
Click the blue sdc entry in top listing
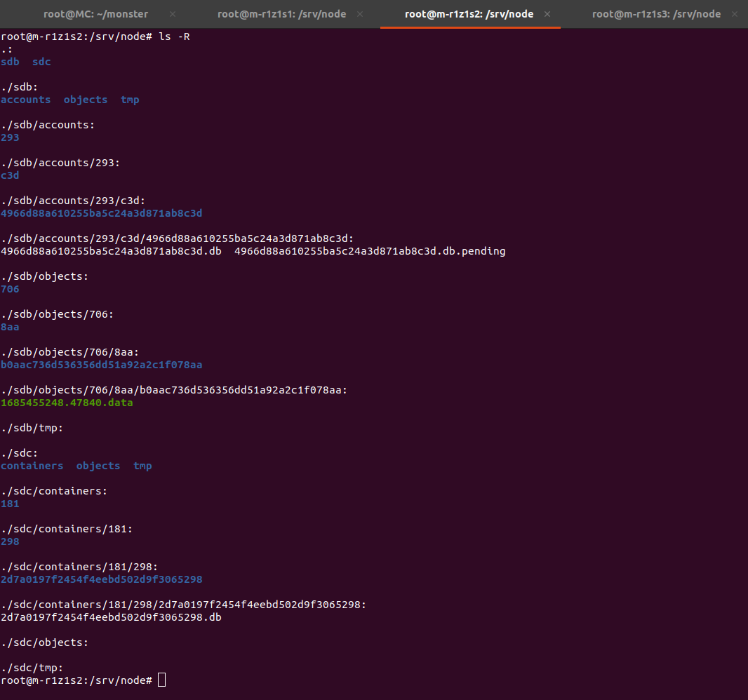point(41,62)
